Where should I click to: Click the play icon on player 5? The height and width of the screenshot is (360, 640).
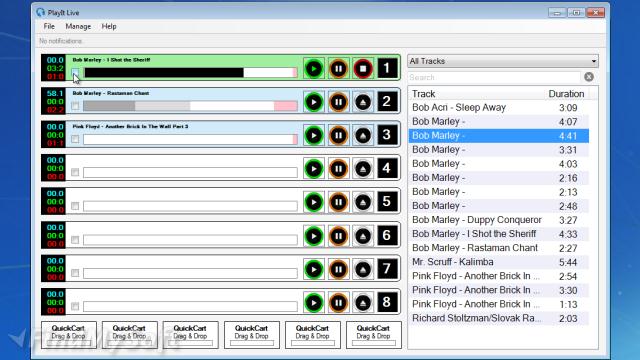313,202
